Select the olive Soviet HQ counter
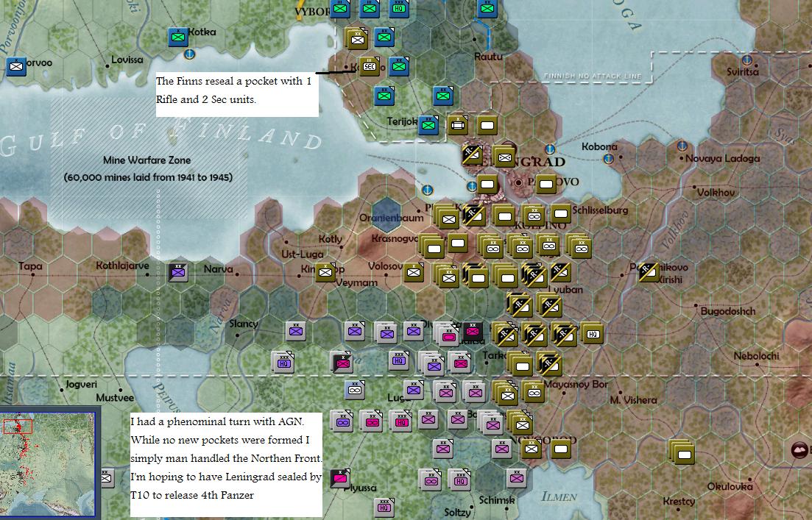Screen dimensions: 812x520 tap(593, 334)
